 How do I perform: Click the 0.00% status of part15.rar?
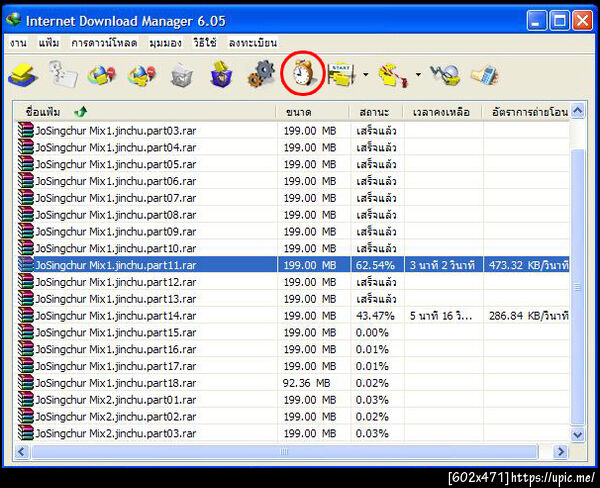(x=372, y=332)
